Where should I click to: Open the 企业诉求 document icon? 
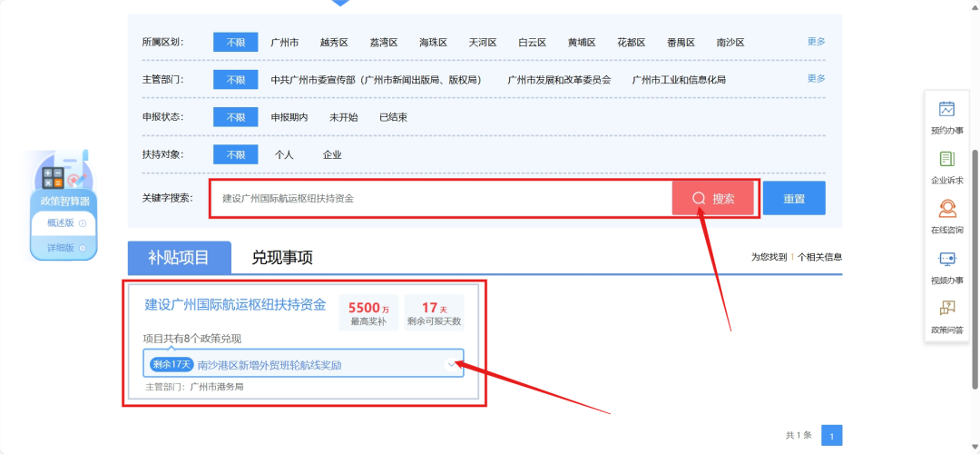coord(946,159)
